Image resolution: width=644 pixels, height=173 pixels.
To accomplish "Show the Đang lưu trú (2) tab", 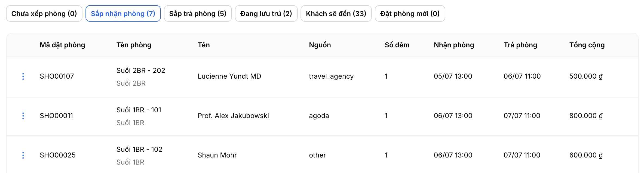I will click(266, 14).
